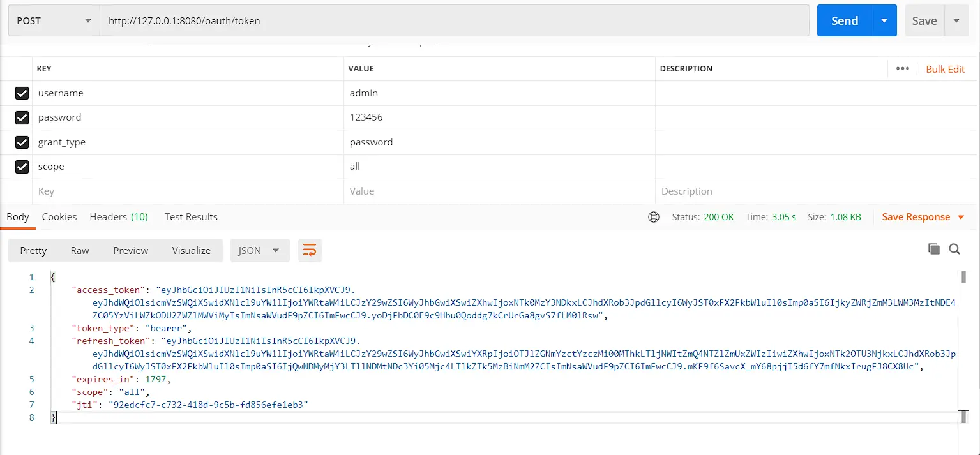Click the username key cell

point(188,93)
